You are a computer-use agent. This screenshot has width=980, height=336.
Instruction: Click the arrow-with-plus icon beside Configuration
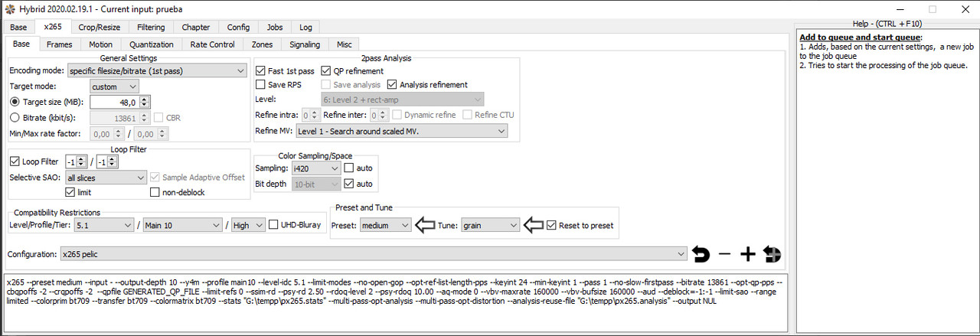coord(772,254)
